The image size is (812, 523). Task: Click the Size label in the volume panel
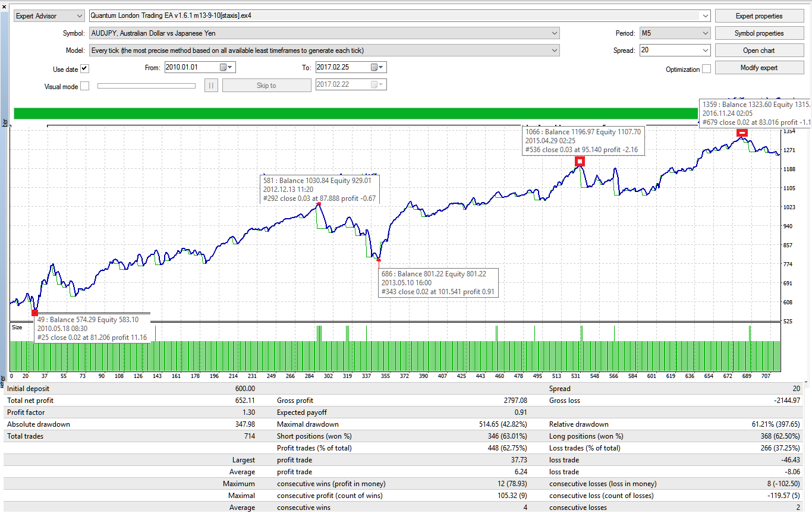(17, 327)
